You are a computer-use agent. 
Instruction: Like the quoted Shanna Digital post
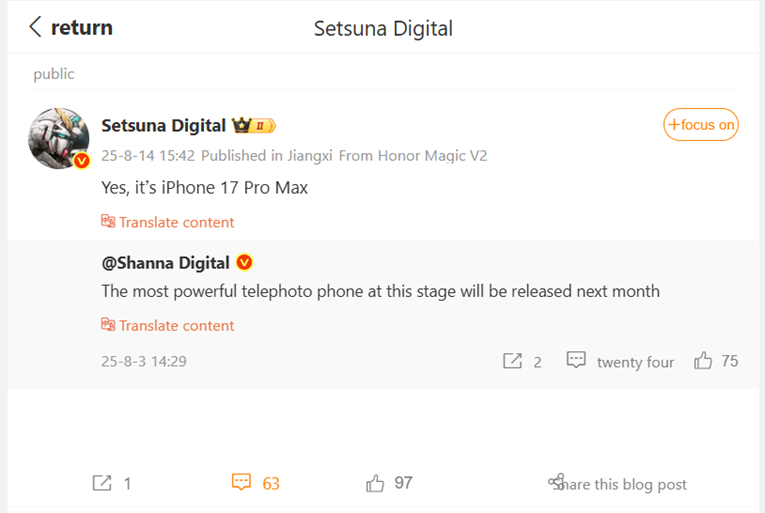703,360
